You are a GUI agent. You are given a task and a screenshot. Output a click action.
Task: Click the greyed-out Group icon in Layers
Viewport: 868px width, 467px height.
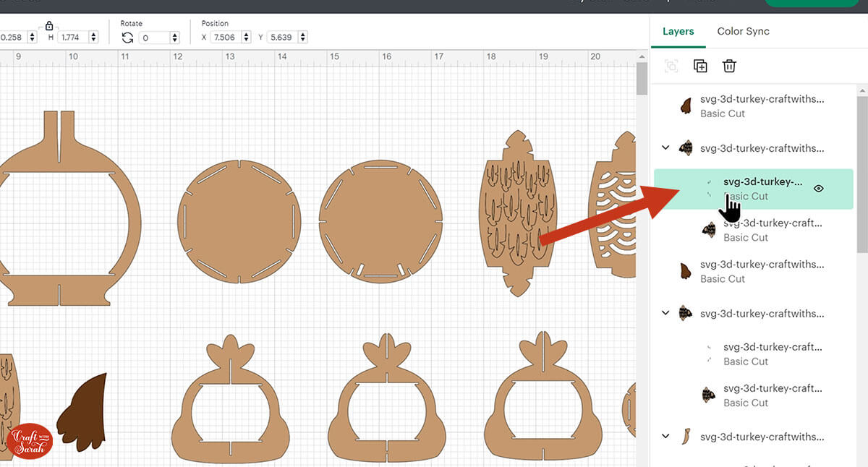[x=671, y=67]
